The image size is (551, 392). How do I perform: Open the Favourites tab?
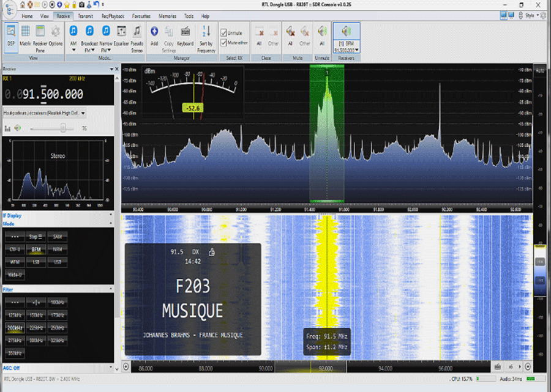(x=141, y=16)
